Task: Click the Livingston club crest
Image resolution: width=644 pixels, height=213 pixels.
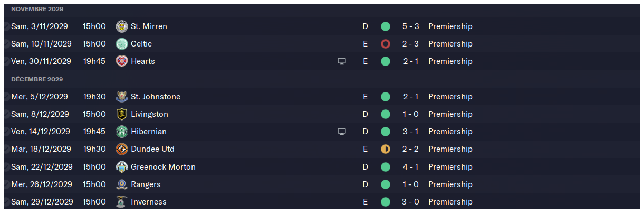Action: 122,114
